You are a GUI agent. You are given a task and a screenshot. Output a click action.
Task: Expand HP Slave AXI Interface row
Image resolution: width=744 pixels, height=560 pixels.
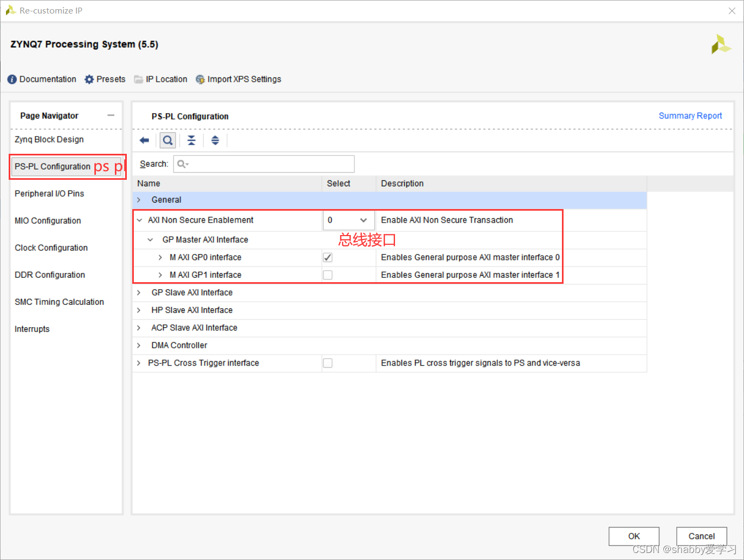coord(139,310)
